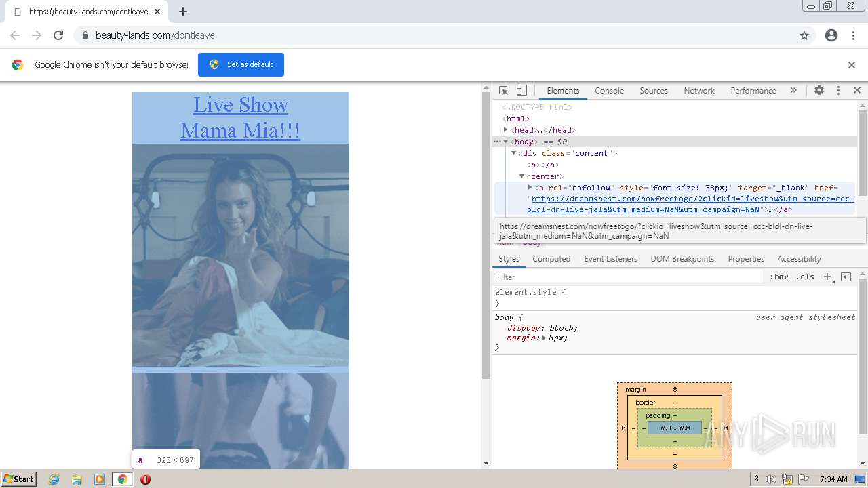Close the beauty-lands.com tab

tap(157, 12)
